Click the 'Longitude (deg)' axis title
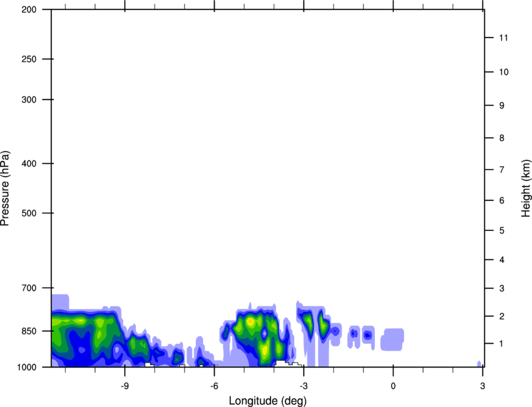The height and width of the screenshot is (407, 532). tap(267, 400)
